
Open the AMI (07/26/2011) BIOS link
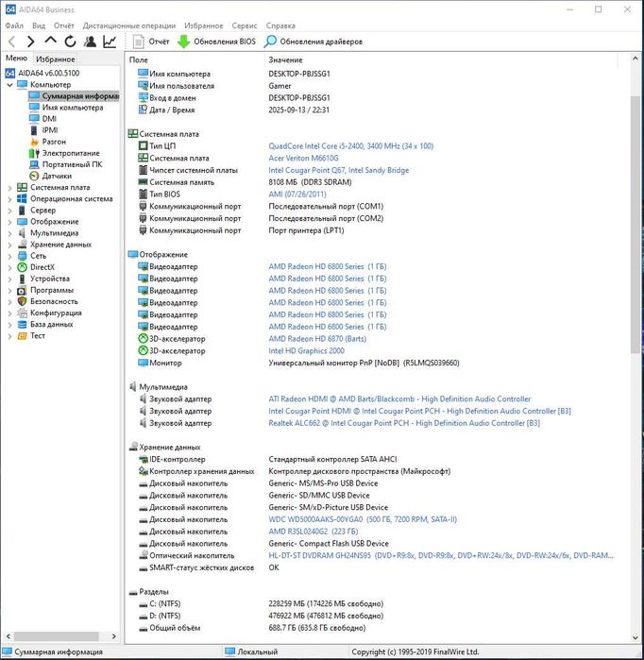[x=297, y=195]
